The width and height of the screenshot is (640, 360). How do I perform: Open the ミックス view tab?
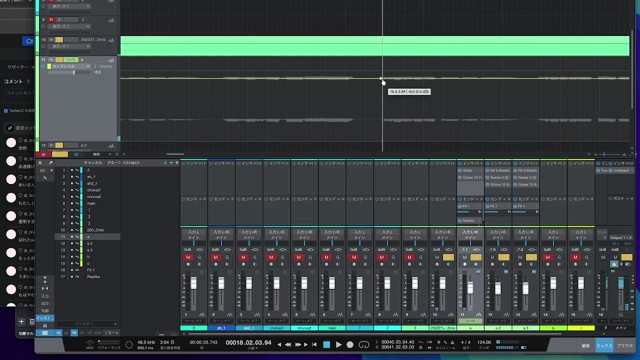coord(604,346)
